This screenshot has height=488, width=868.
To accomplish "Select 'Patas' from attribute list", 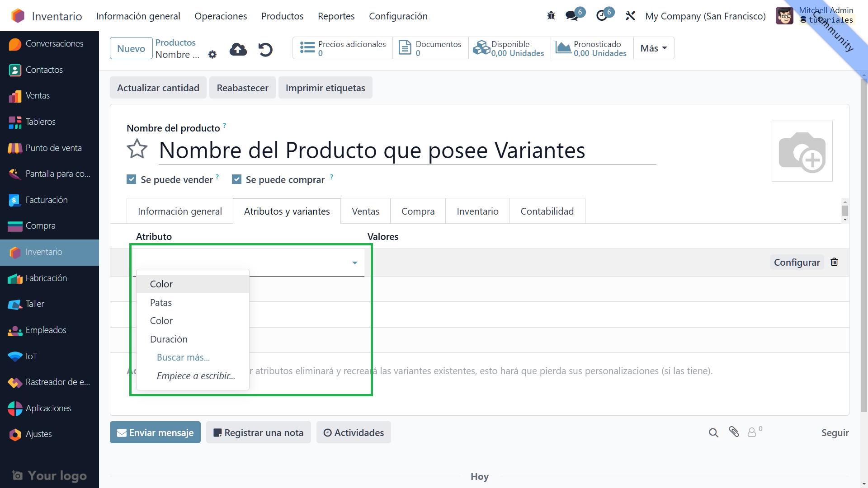I will coord(161,303).
